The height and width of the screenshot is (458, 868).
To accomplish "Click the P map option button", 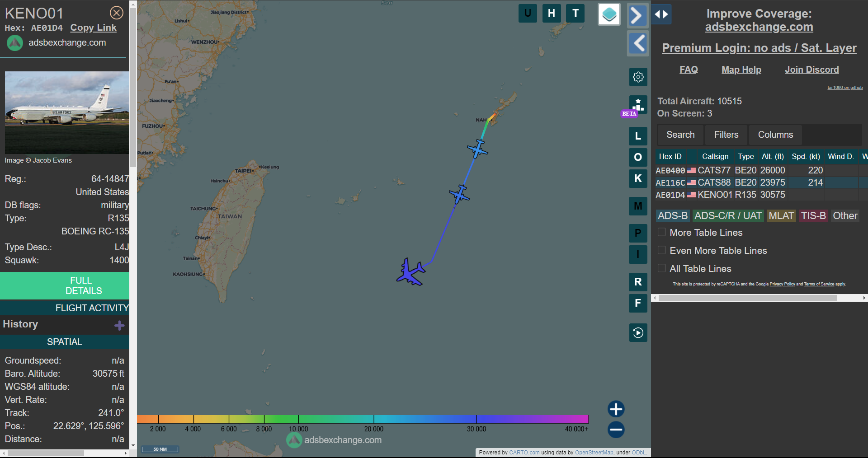I will [638, 233].
